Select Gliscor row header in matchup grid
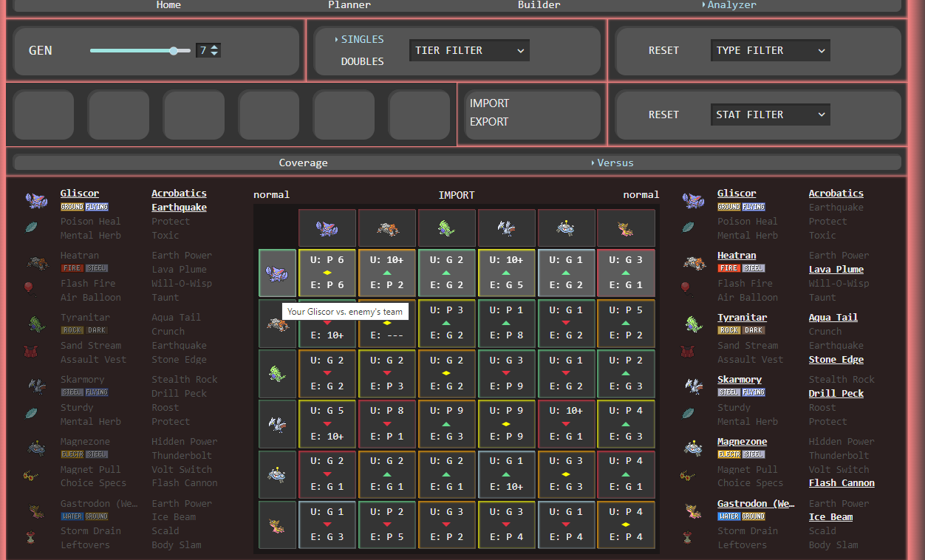The width and height of the screenshot is (925, 560). tap(277, 273)
